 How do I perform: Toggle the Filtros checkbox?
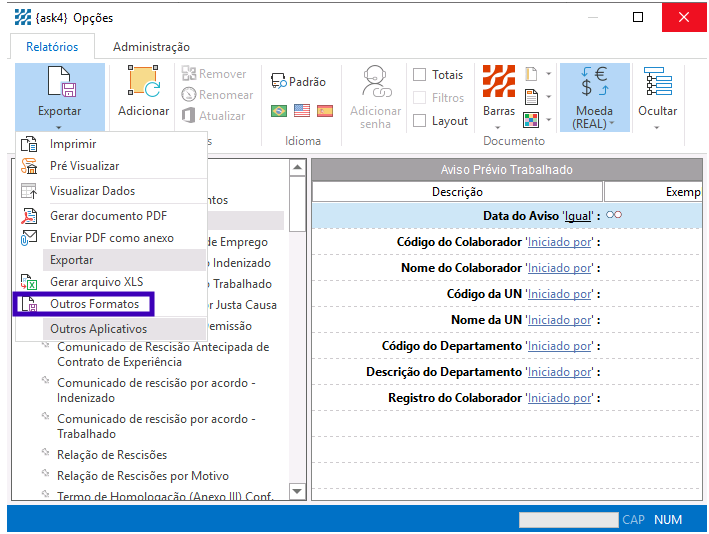[x=420, y=98]
